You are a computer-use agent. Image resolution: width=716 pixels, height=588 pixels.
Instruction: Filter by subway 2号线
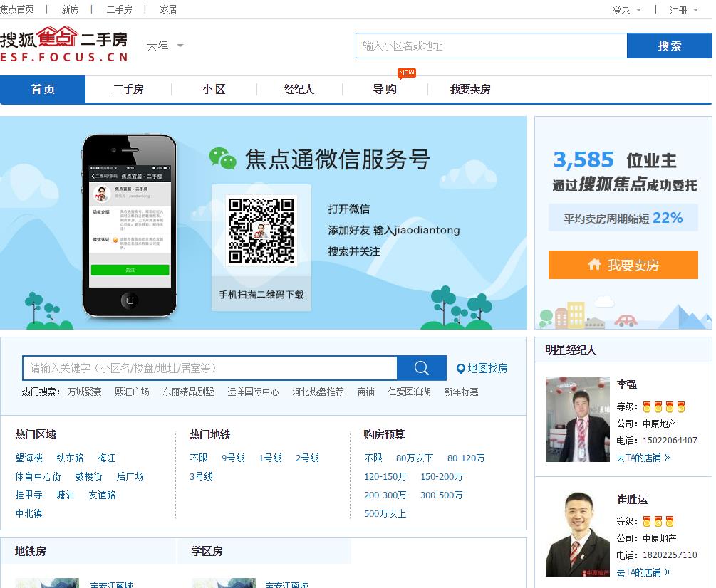tap(307, 458)
